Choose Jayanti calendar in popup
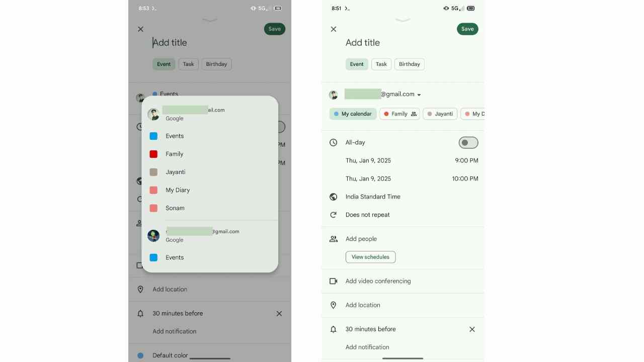 click(x=210, y=172)
